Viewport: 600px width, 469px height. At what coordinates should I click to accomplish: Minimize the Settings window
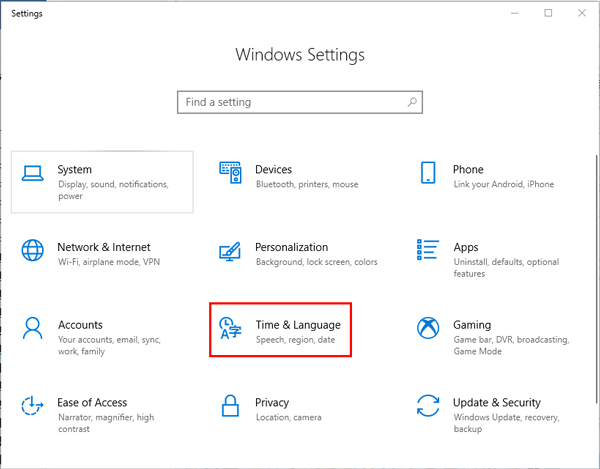[515, 13]
